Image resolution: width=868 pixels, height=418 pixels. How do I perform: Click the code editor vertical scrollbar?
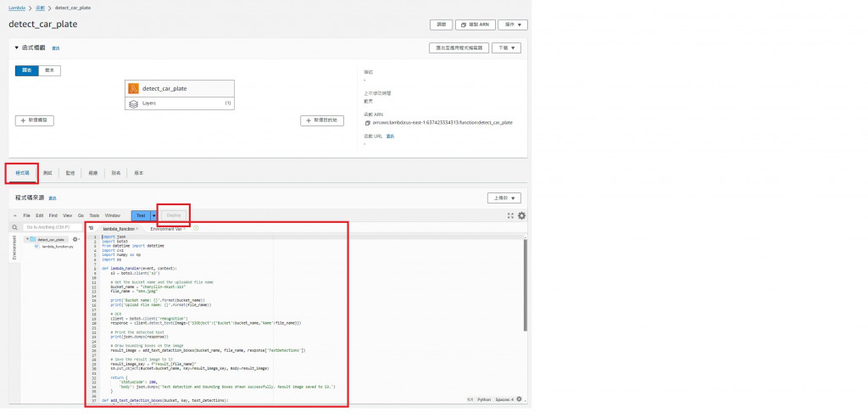[525, 285]
